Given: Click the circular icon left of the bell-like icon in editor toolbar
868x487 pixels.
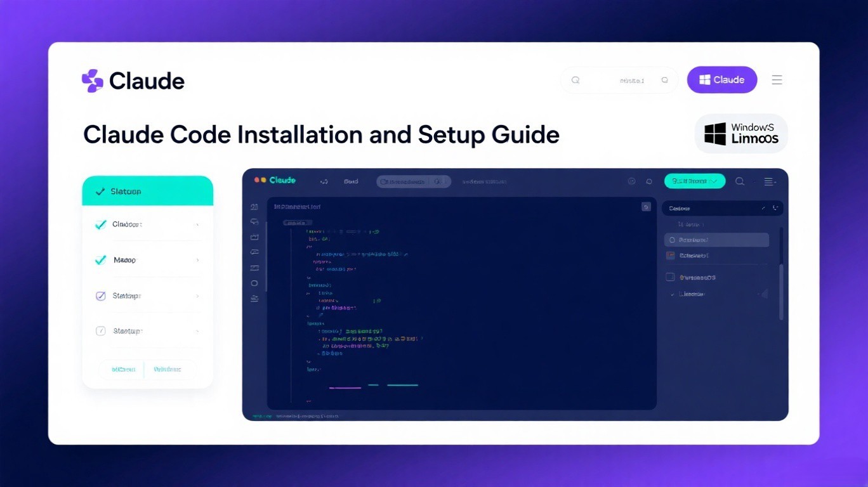Looking at the screenshot, I should pyautogui.click(x=631, y=181).
